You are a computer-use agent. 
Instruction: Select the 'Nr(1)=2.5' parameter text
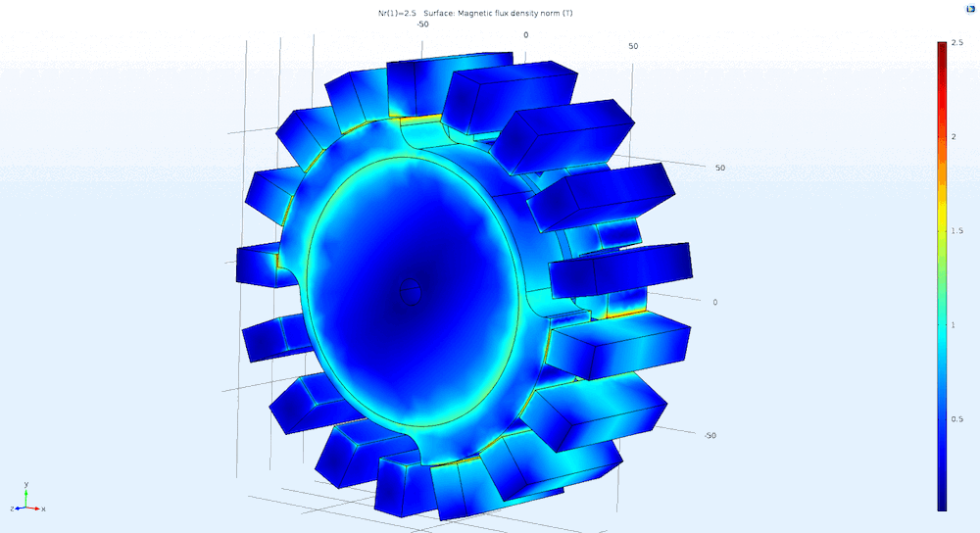(x=397, y=13)
